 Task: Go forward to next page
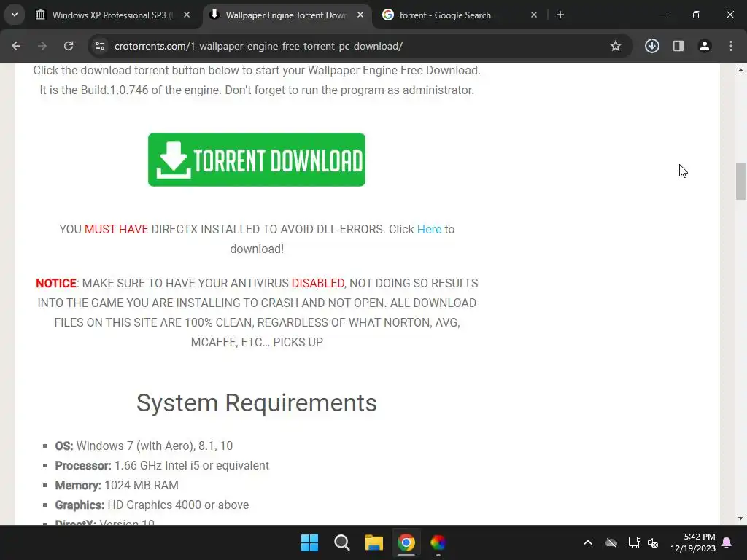coord(42,46)
